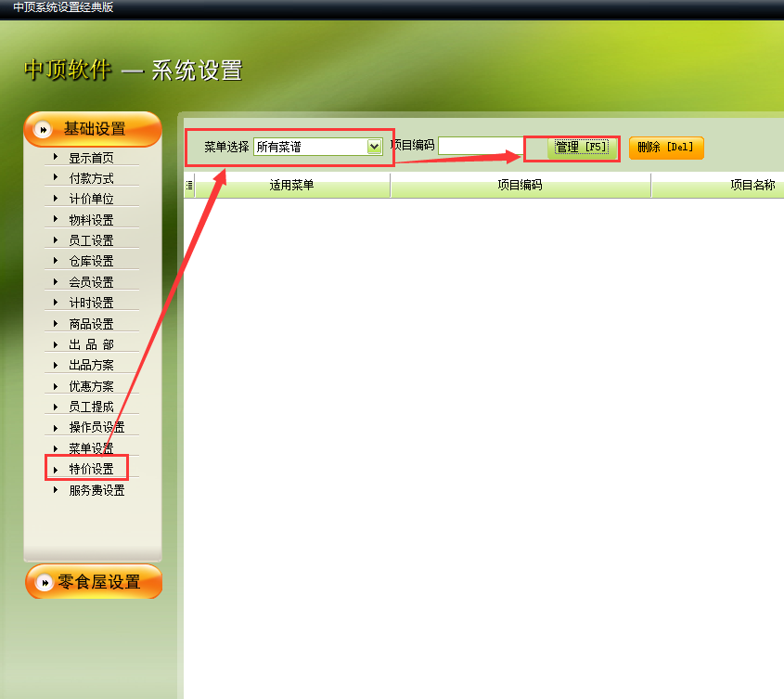
Task: Go to 计价单位 settings
Action: point(91,199)
